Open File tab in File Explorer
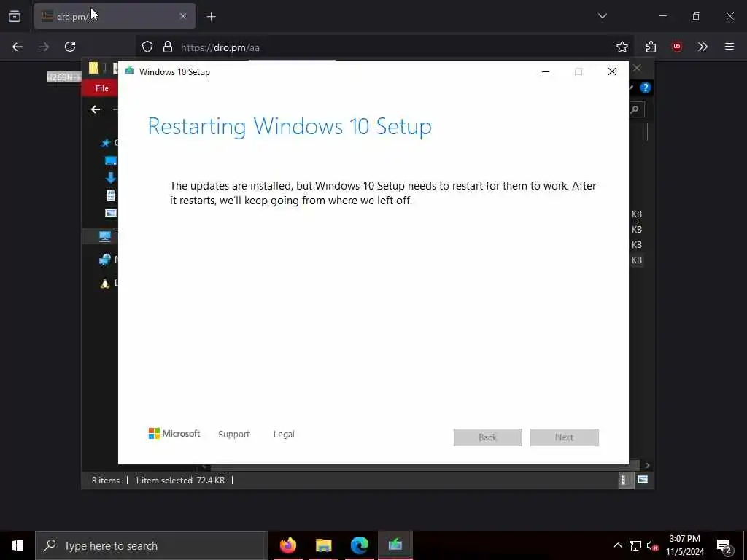This screenshot has width=747, height=560. [101, 88]
